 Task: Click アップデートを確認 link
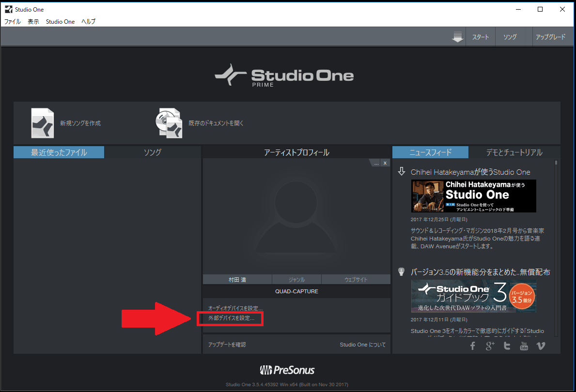point(227,345)
